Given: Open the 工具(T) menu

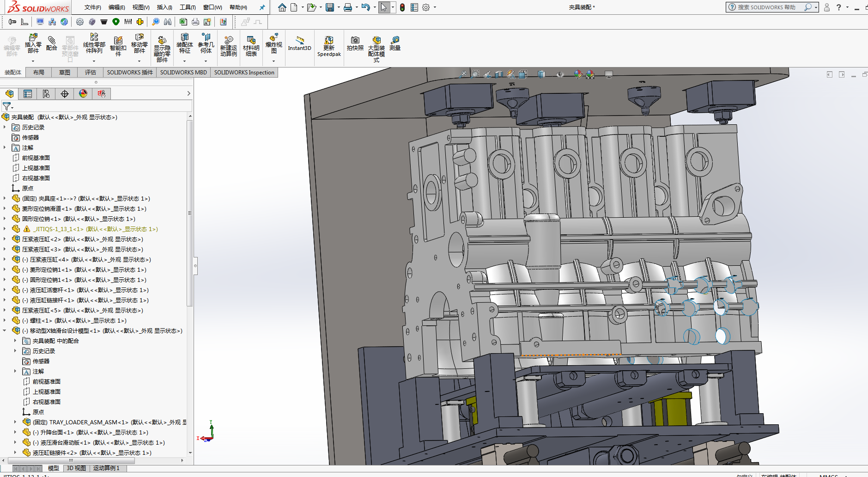Looking at the screenshot, I should 188,7.
